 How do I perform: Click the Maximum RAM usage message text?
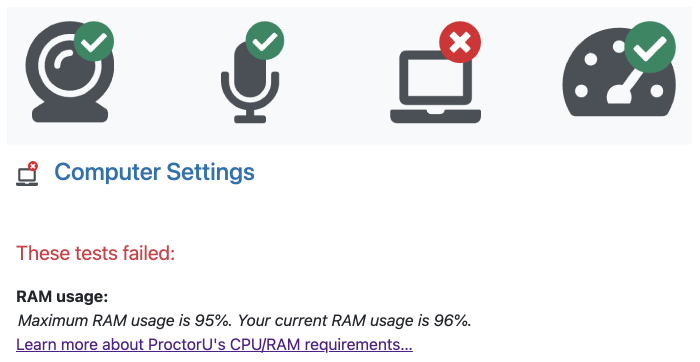pyautogui.click(x=245, y=320)
